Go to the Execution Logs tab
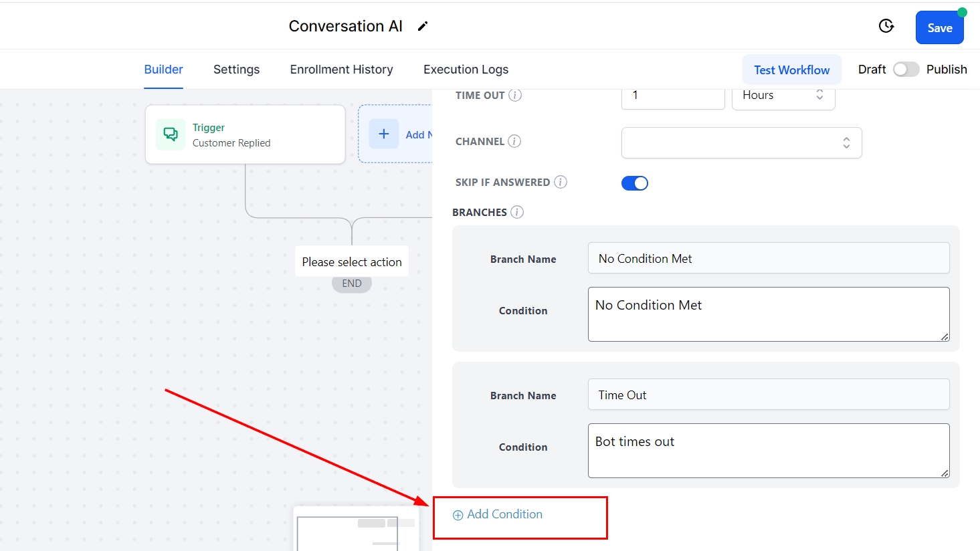The image size is (980, 551). [x=466, y=70]
